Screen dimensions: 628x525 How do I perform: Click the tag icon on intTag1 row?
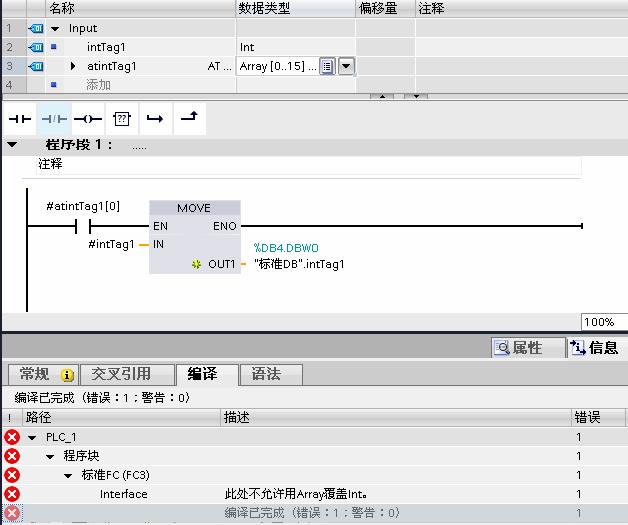(36, 47)
